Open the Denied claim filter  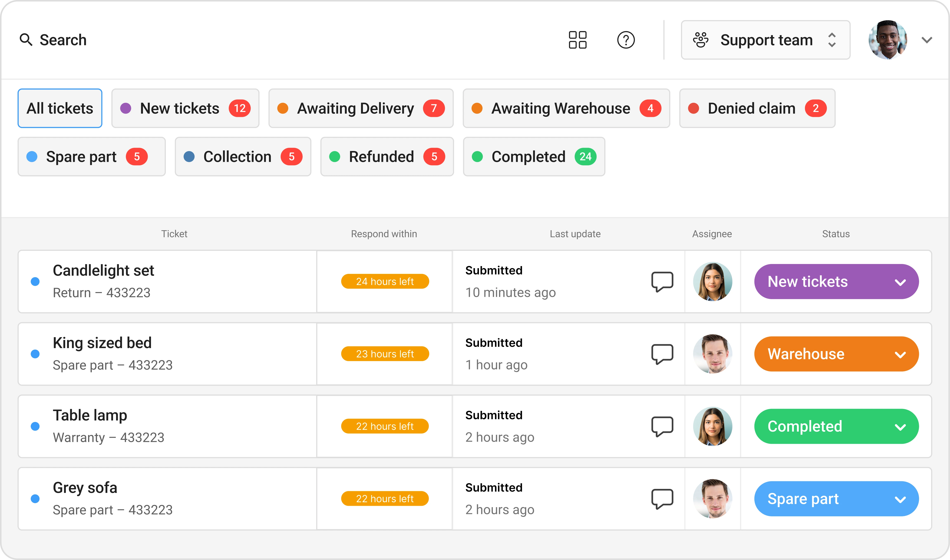[757, 108]
